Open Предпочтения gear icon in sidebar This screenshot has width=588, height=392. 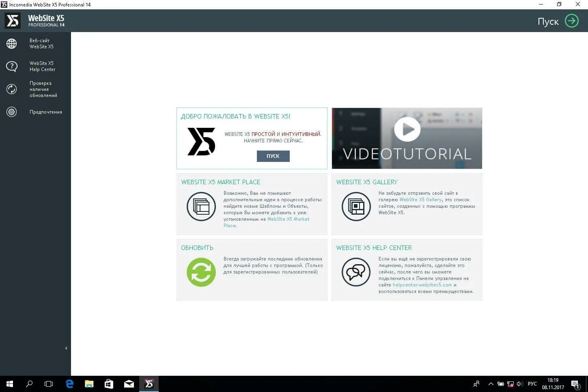coord(12,112)
